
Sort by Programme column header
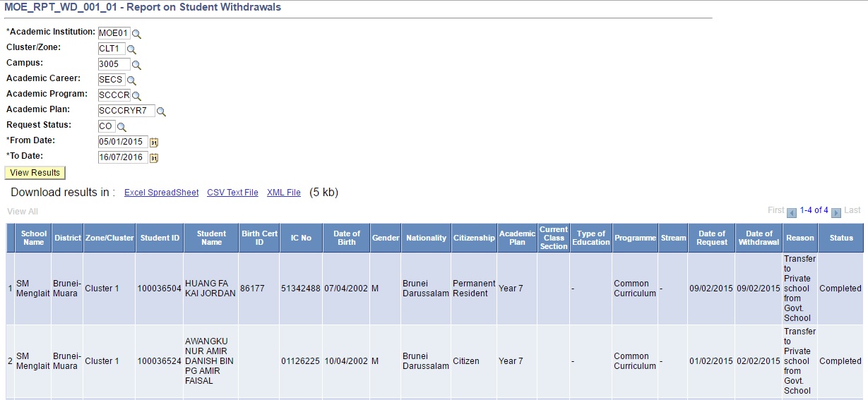coord(635,238)
